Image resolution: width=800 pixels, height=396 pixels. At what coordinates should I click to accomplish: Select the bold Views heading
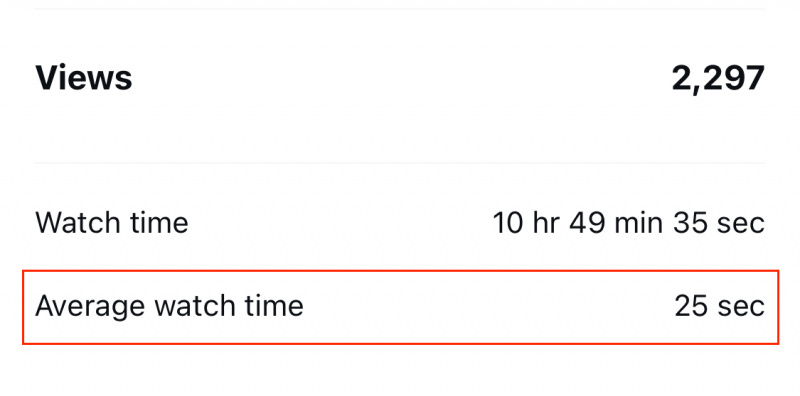point(84,78)
